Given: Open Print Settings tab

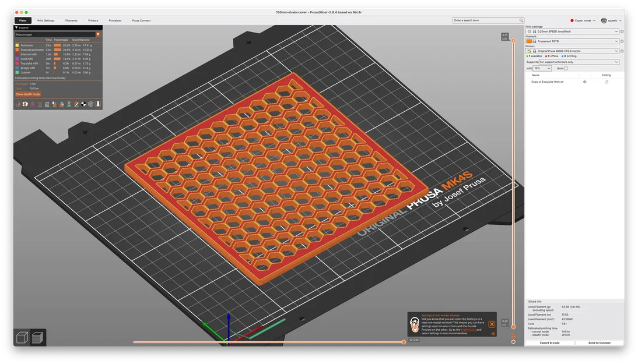Looking at the screenshot, I should click(x=46, y=20).
